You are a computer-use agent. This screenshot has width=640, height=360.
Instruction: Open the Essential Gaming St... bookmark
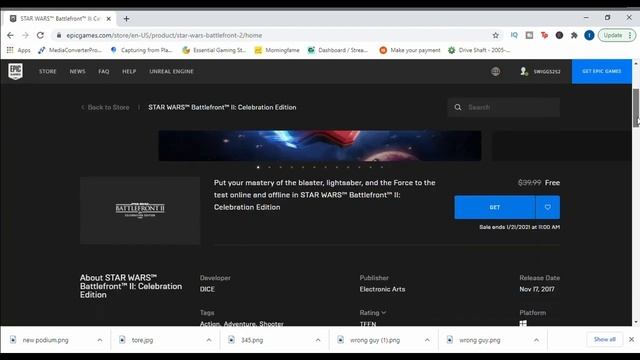(214, 50)
